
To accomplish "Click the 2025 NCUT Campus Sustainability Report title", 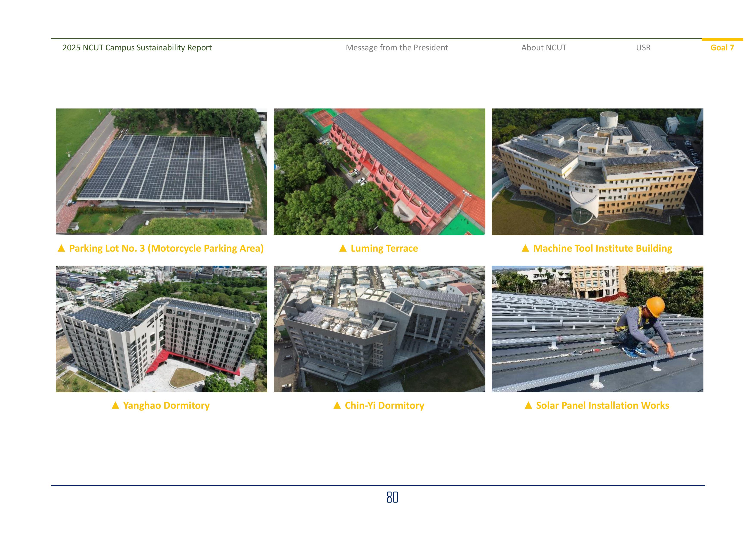I will click(137, 48).
